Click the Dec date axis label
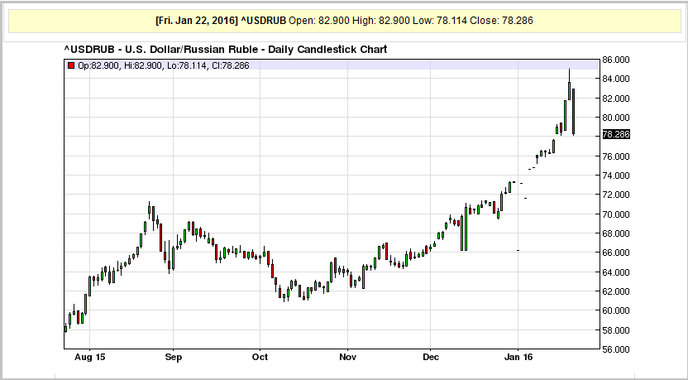The image size is (688, 380). 430,357
